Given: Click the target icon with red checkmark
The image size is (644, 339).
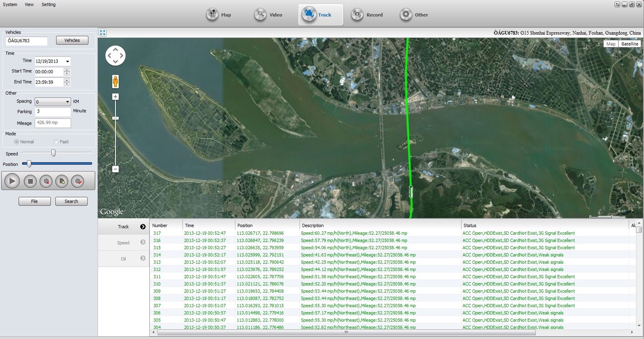Looking at the screenshot, I should pos(78,182).
